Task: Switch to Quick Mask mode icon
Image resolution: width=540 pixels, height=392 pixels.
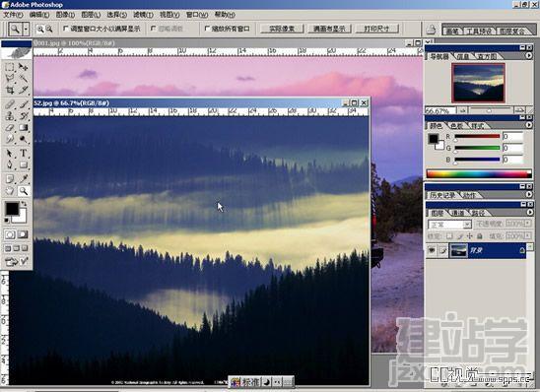Action: [23, 234]
